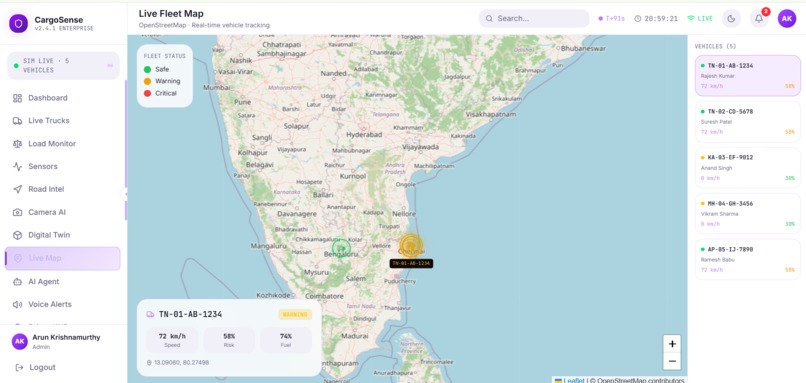Viewport: 806px width, 383px height.
Task: Open the AK avatar in the header
Action: pyautogui.click(x=786, y=19)
